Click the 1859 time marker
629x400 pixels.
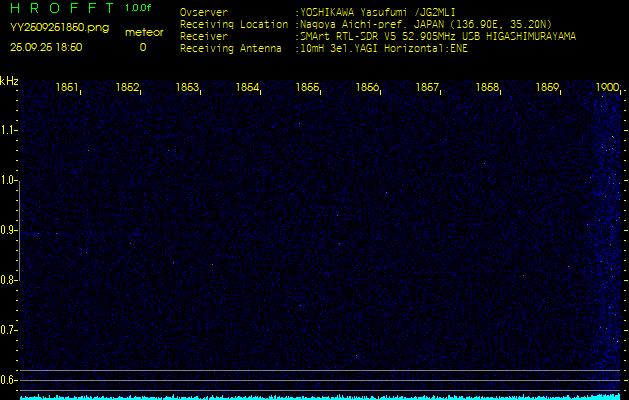click(548, 87)
